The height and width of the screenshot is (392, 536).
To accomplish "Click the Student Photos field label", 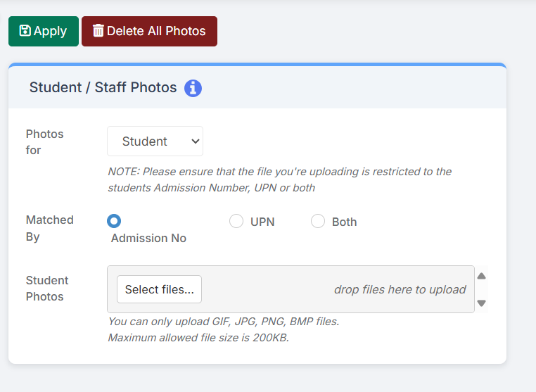I will 47,289.
